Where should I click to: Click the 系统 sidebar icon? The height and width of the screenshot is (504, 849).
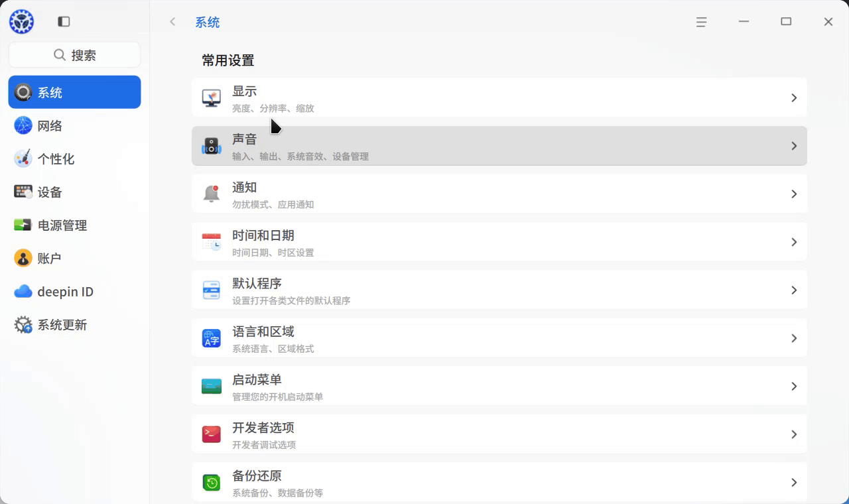(x=23, y=92)
